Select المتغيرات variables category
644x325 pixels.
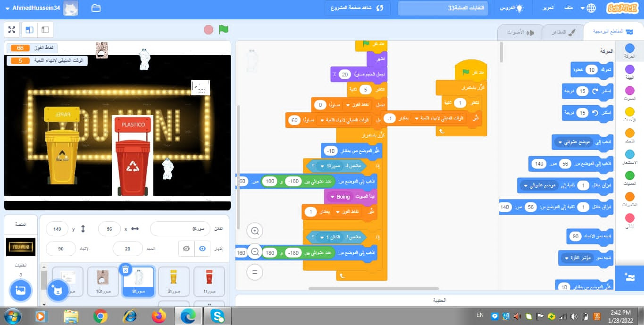click(x=629, y=200)
